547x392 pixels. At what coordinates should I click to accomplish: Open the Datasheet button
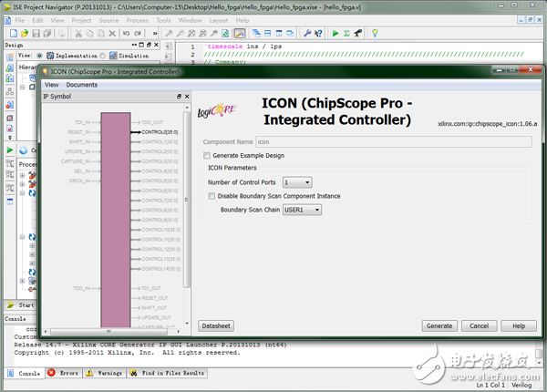[x=216, y=325]
